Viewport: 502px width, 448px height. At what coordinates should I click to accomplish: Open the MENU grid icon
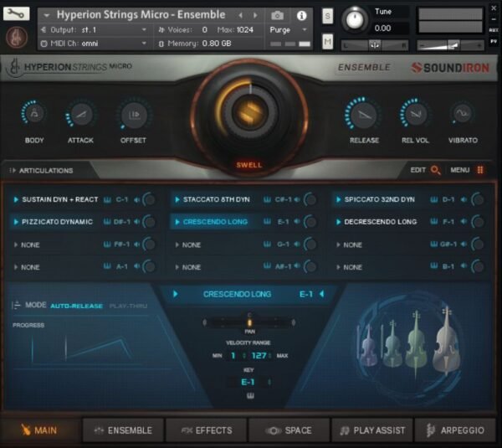[480, 170]
